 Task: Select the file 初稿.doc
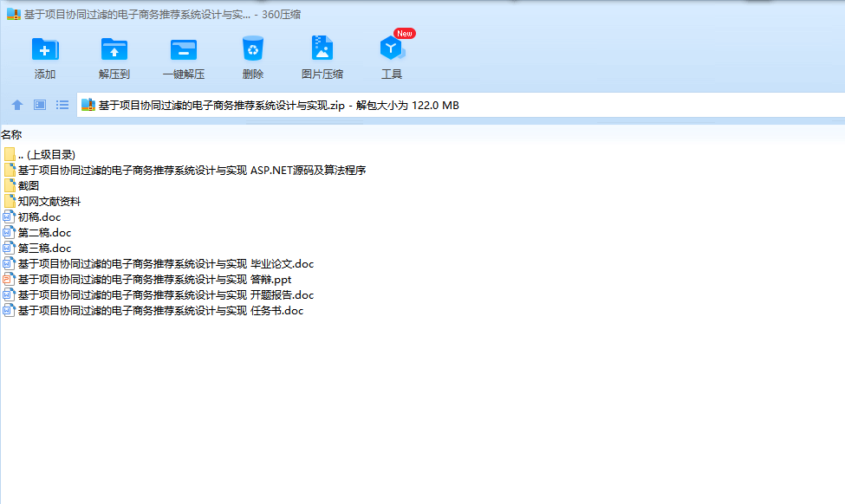[39, 217]
